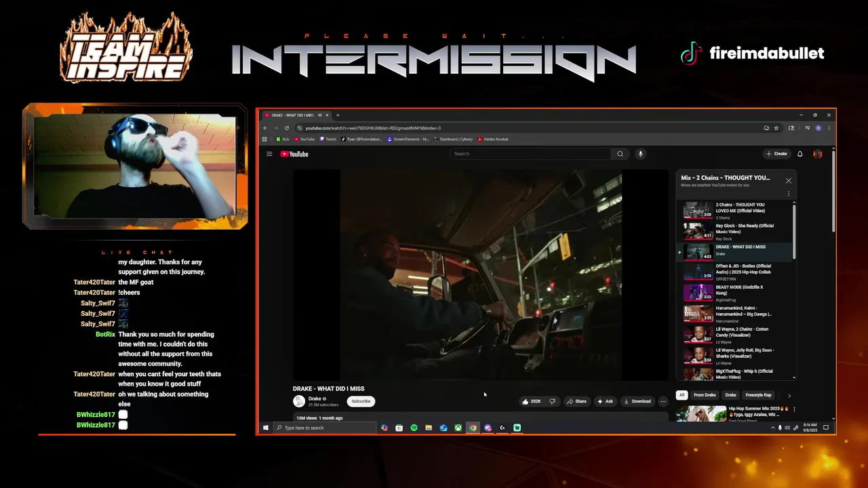Image resolution: width=868 pixels, height=488 pixels.
Task: Select the Drake filter chip
Action: point(730,394)
